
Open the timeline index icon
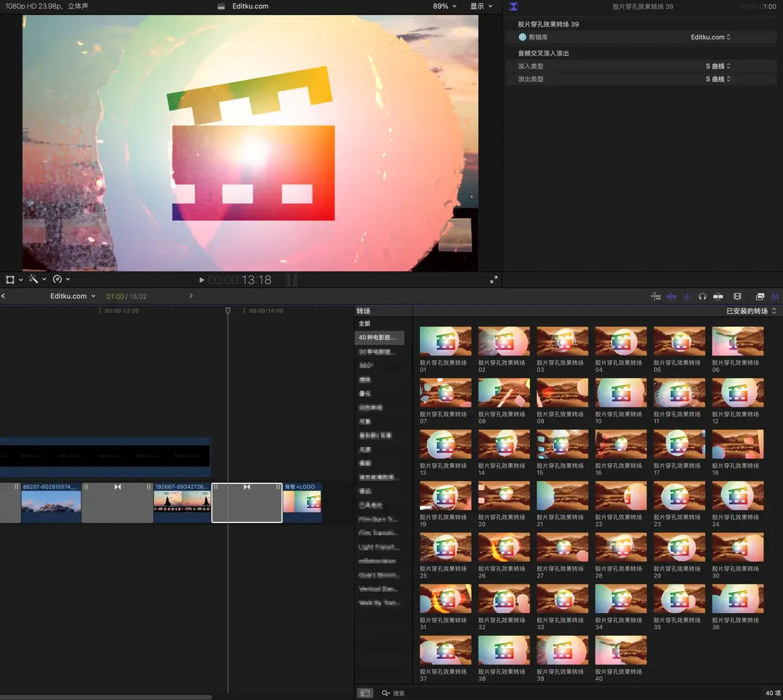(x=656, y=297)
